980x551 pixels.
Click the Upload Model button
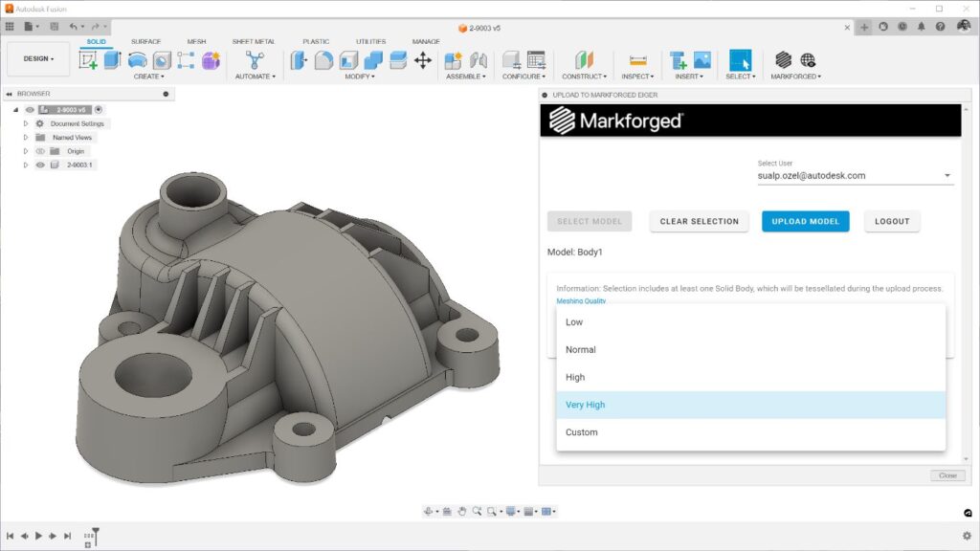805,221
